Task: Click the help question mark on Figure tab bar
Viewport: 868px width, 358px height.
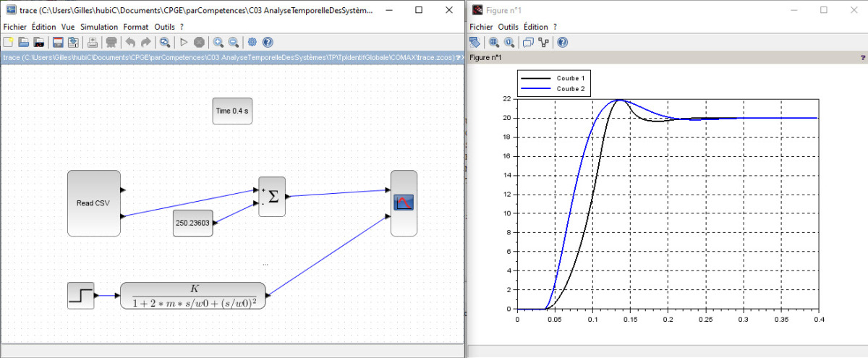Action: 862,57
